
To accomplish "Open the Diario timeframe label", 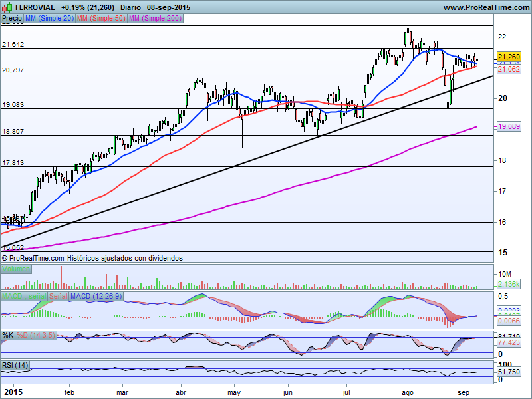I will [x=130, y=7].
